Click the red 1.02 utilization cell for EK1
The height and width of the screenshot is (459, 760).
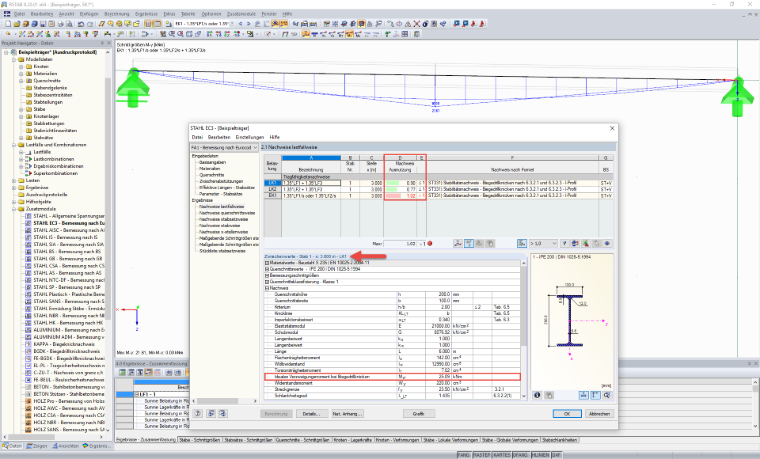tap(400, 196)
